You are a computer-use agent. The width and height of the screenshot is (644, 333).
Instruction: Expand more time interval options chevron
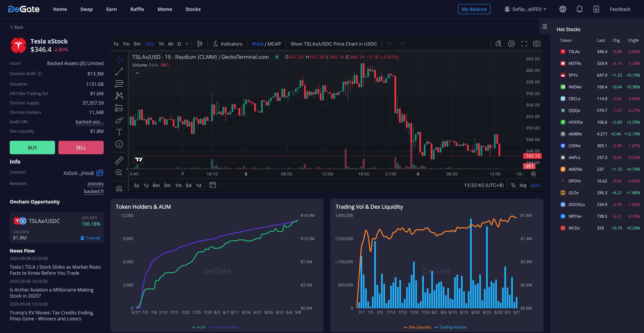pos(187,44)
